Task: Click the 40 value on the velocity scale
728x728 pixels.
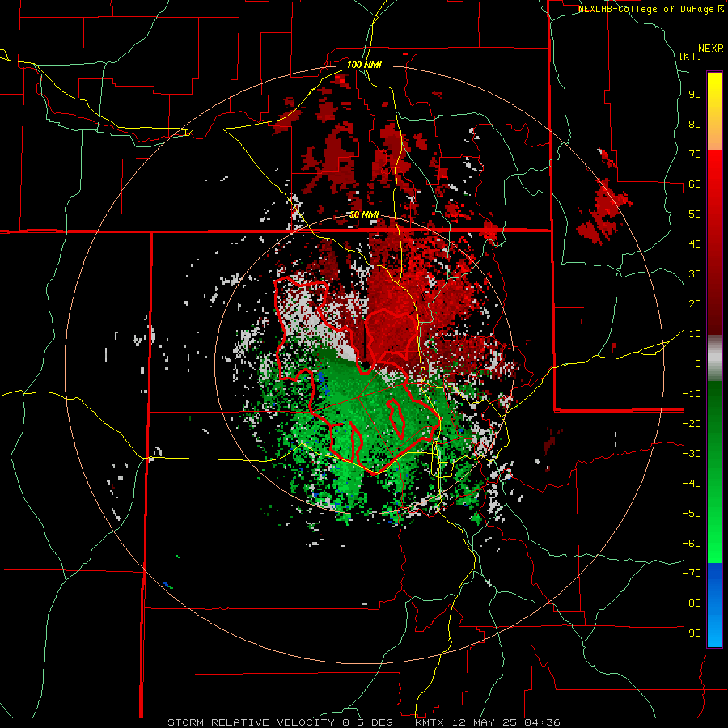Action: point(695,243)
